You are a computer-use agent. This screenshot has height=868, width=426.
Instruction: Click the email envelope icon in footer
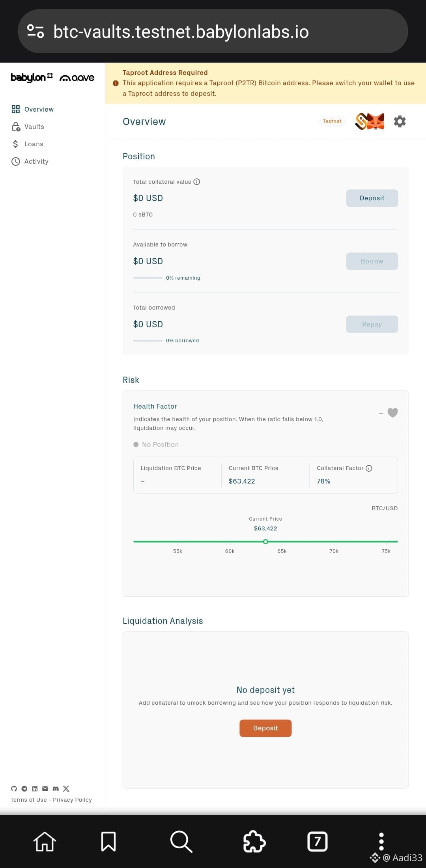point(45,789)
